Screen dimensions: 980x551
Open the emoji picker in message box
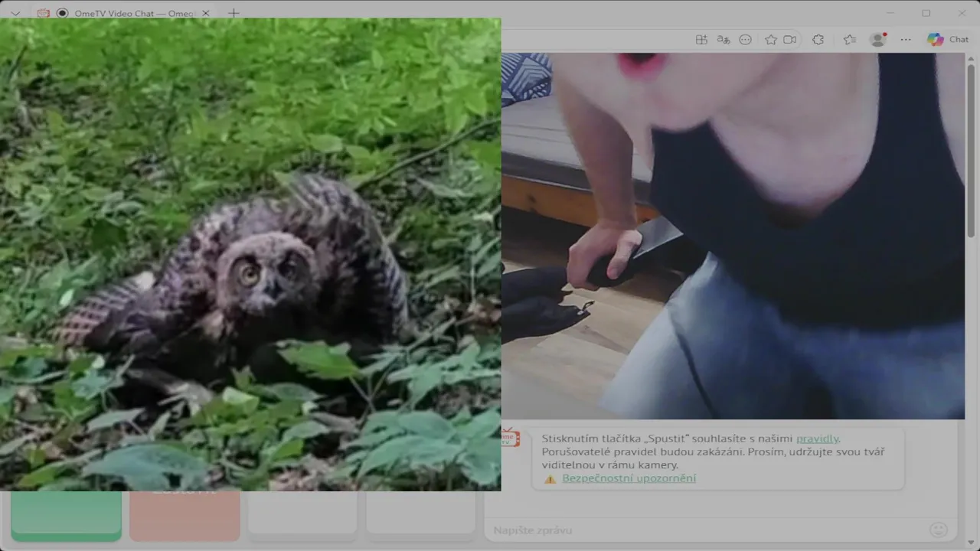tap(938, 530)
